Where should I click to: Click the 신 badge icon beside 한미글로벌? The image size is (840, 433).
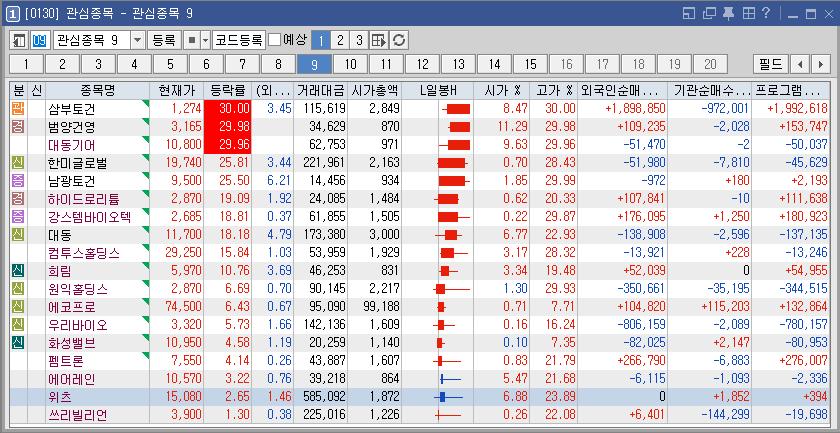18,163
